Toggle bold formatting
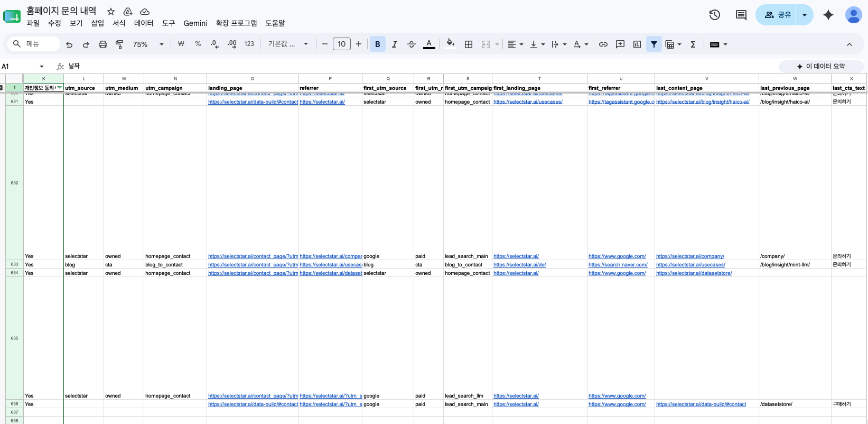This screenshot has height=424, width=868. (x=378, y=44)
